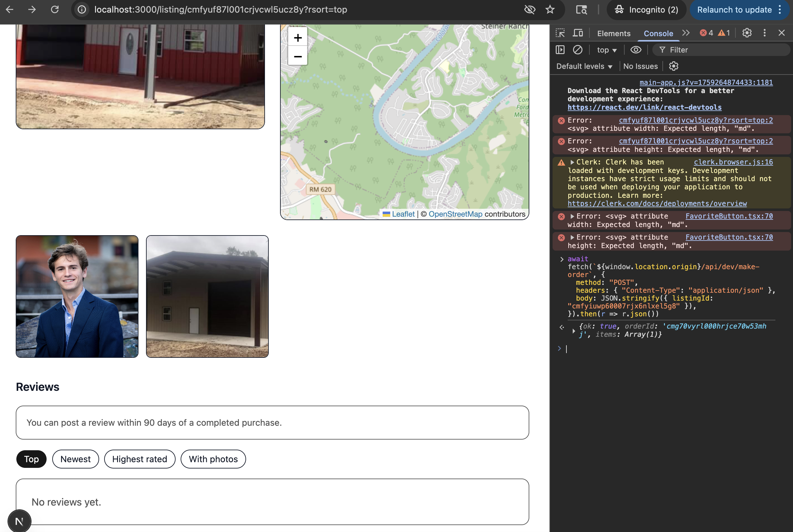793x532 pixels.
Task: Bookmark this page with the star icon
Action: pos(550,9)
